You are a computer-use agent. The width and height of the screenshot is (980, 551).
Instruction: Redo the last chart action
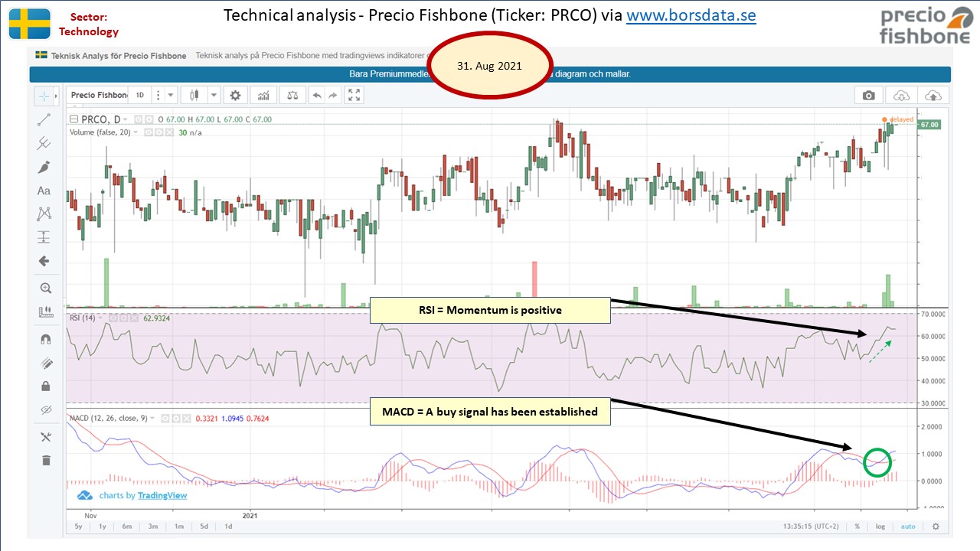coord(333,95)
